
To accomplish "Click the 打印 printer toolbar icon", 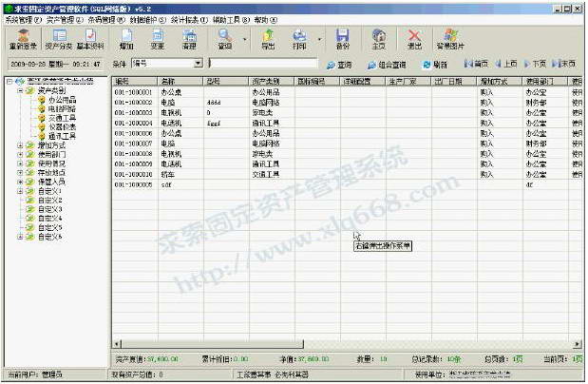I will tap(299, 39).
